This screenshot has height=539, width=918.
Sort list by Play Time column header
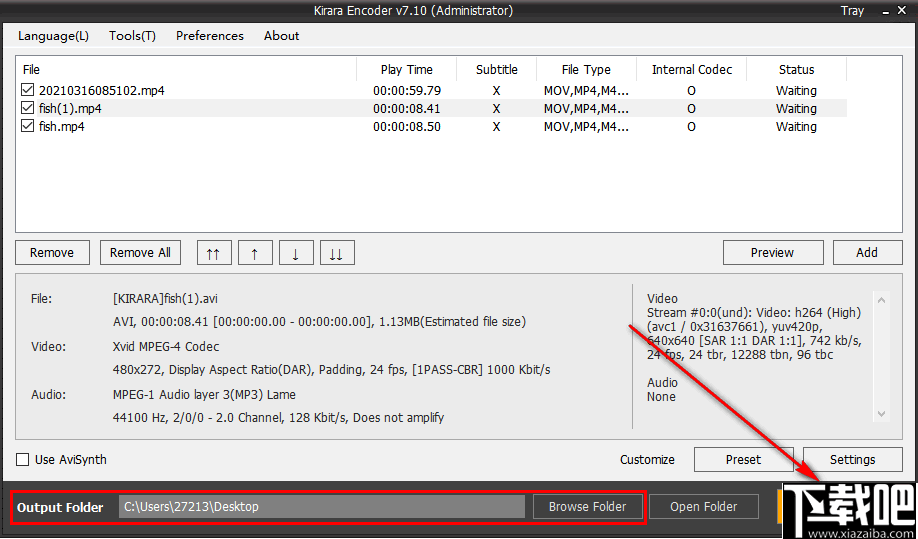coord(407,70)
